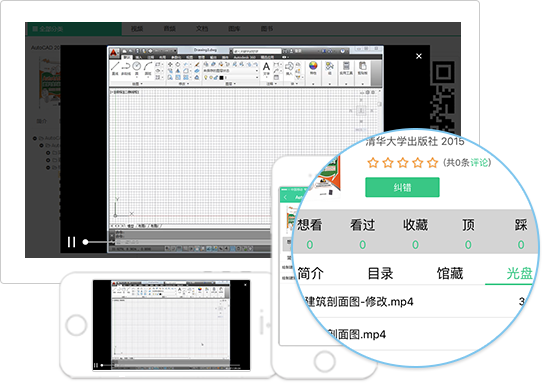
Task: Tap the horizontal phone home button
Action: [76, 325]
